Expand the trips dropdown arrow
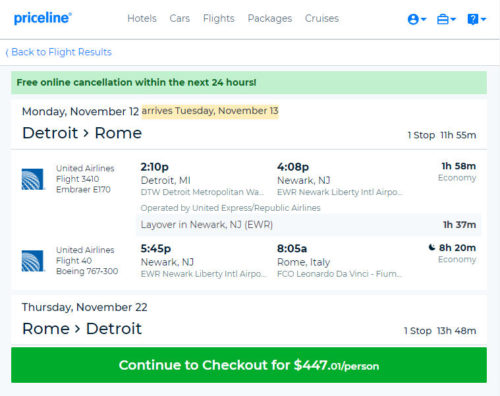Viewport: 500px width, 396px height. point(453,19)
